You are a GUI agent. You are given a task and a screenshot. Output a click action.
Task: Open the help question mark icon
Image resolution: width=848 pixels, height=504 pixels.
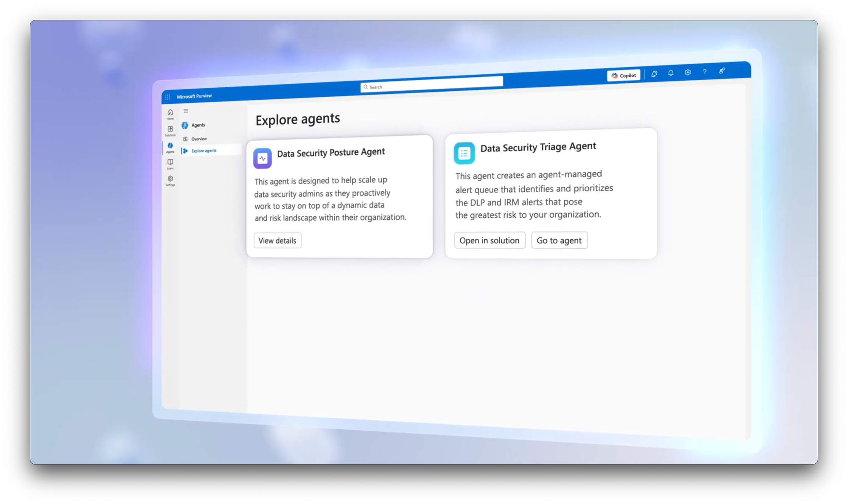pyautogui.click(x=705, y=72)
